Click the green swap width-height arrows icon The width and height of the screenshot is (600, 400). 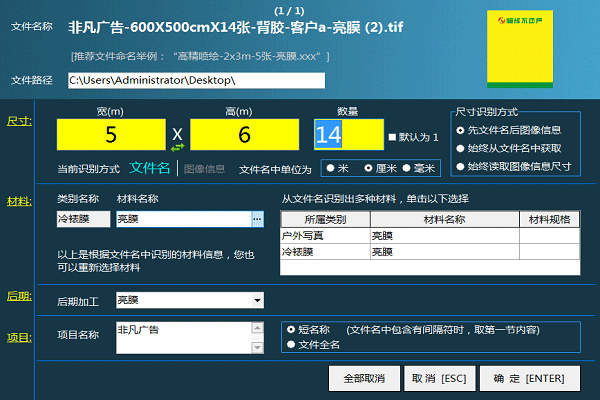click(x=178, y=147)
